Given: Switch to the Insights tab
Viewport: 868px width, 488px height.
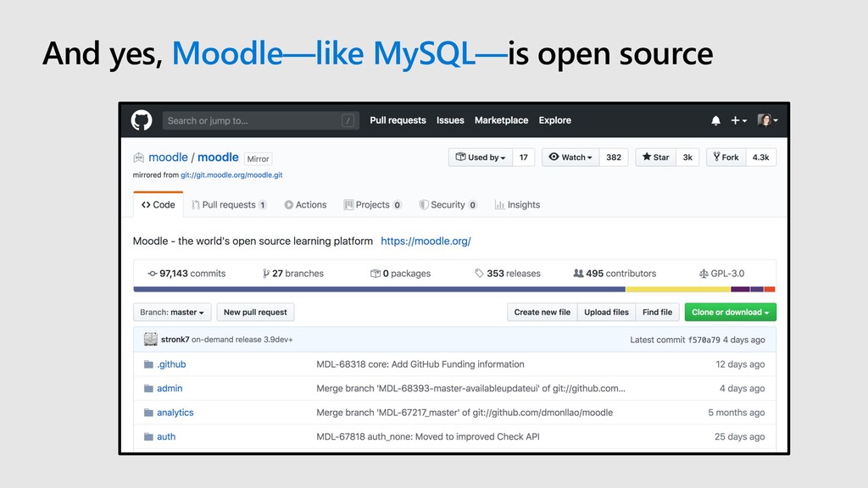Looking at the screenshot, I should click(517, 205).
